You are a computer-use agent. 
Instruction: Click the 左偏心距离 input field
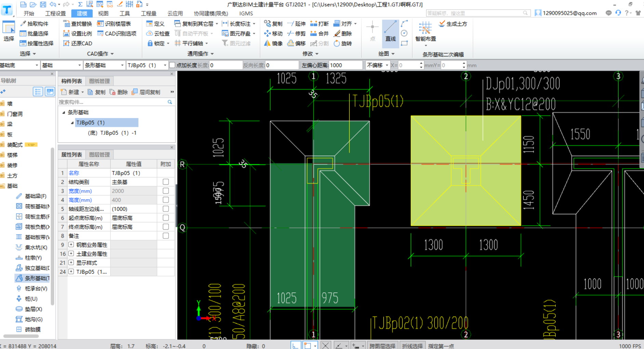pyautogui.click(x=345, y=65)
